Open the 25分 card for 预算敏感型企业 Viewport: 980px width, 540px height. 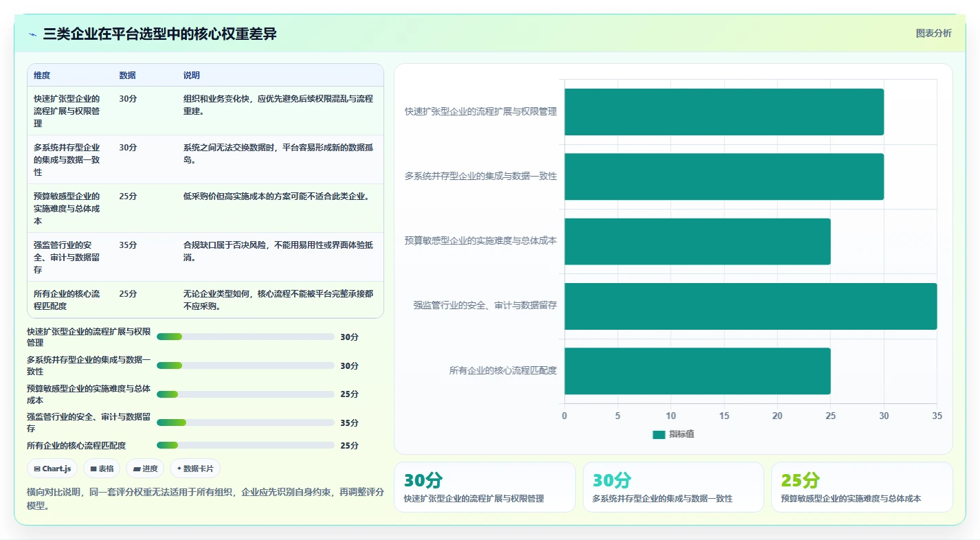[x=862, y=487]
